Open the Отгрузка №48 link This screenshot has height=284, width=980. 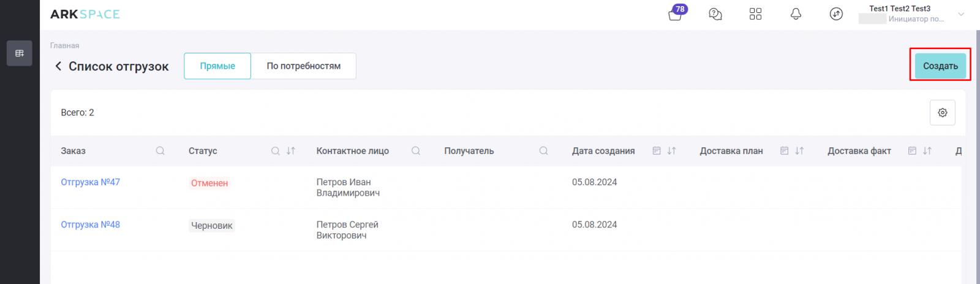click(90, 225)
